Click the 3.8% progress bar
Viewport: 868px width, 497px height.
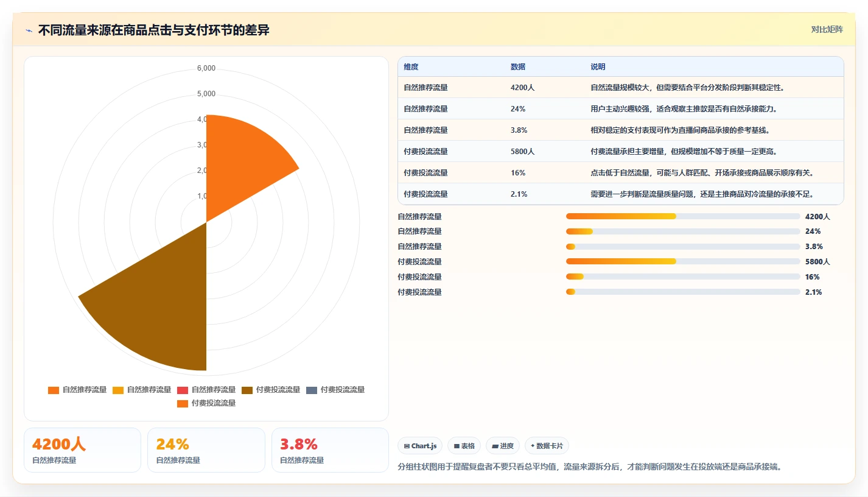click(x=683, y=247)
